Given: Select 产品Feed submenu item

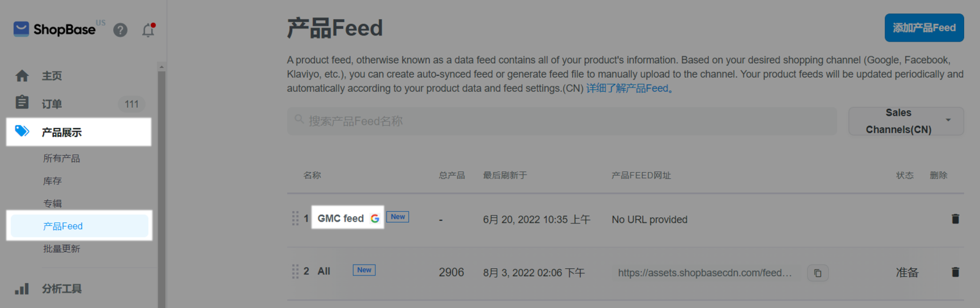Looking at the screenshot, I should click(x=62, y=227).
